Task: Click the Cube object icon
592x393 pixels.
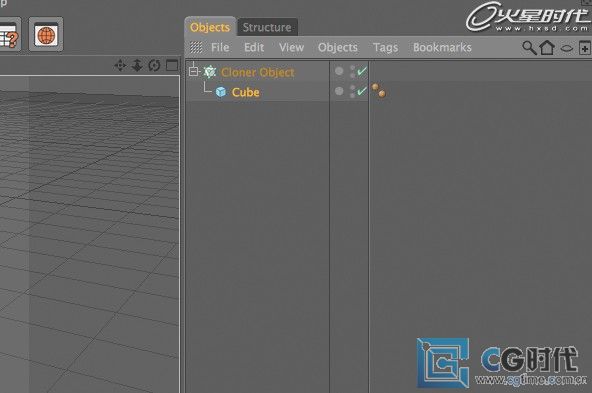Action: (221, 92)
